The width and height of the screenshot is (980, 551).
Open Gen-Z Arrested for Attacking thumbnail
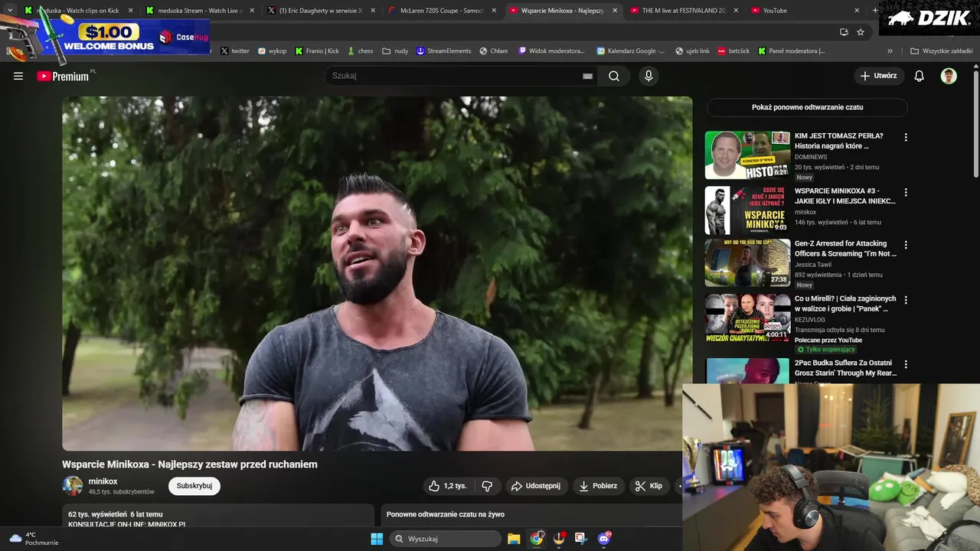click(x=747, y=262)
